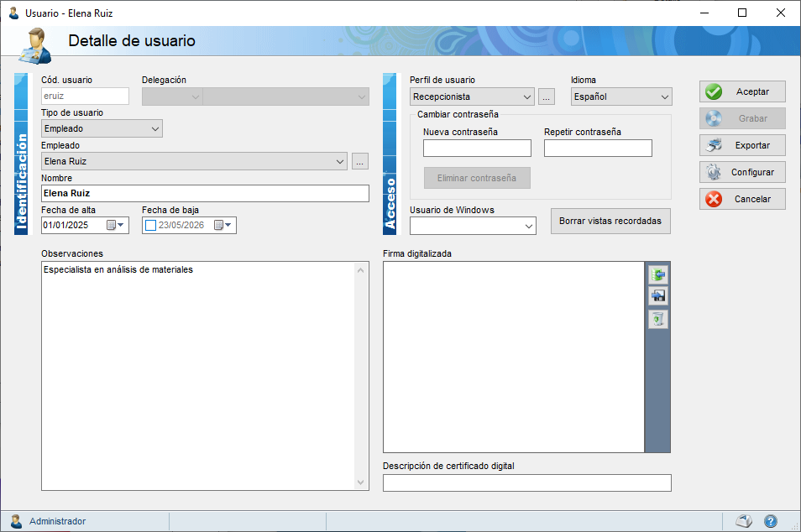
Task: Click the Fecha de alta date 01/01/2025
Action: click(x=65, y=225)
